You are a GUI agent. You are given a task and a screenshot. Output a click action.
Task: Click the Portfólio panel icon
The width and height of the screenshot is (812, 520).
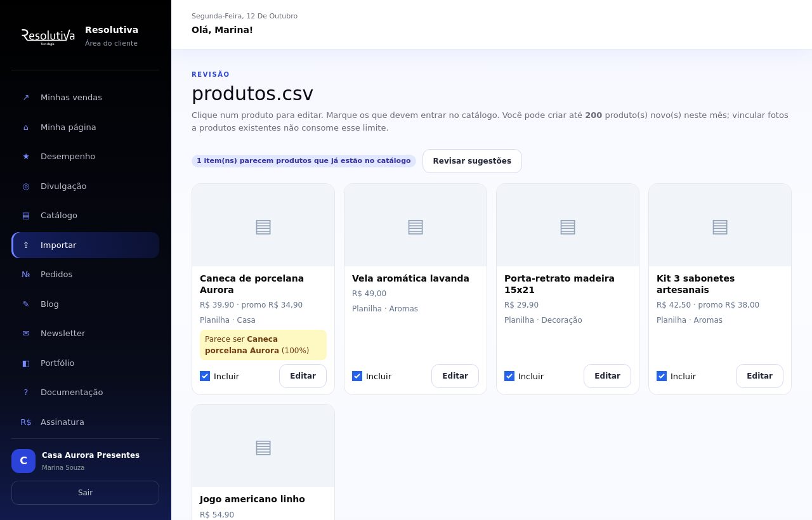pos(26,363)
